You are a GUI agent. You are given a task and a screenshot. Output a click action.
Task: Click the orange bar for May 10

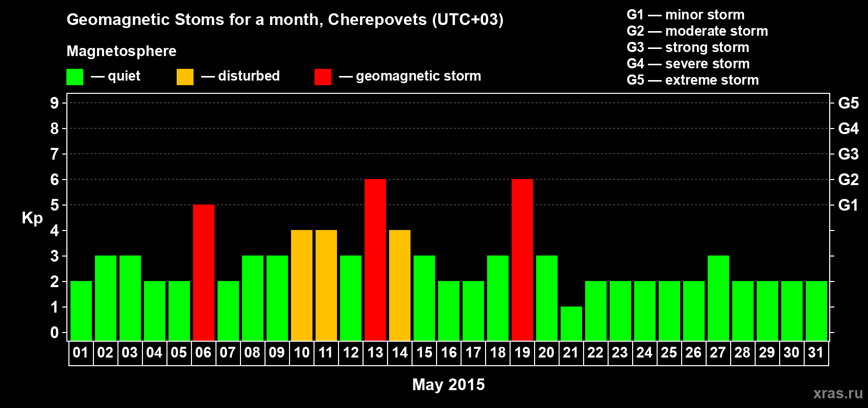[x=302, y=285]
